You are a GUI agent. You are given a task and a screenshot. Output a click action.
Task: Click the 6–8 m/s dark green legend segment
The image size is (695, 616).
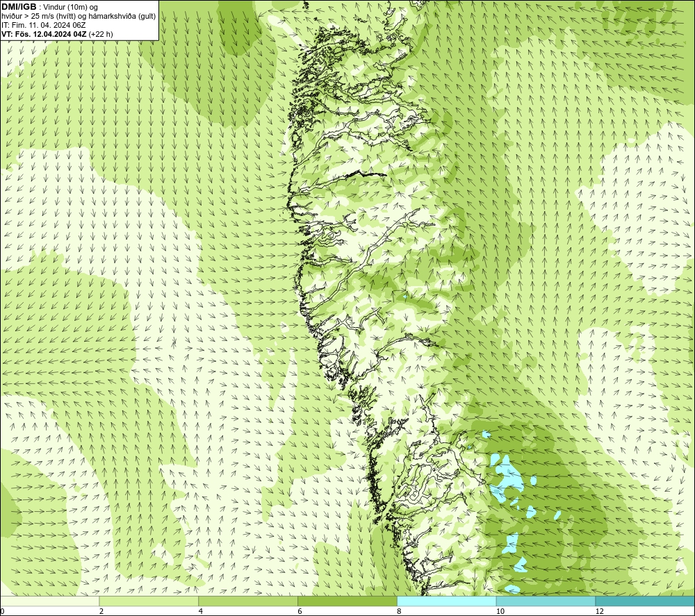[x=347, y=601]
